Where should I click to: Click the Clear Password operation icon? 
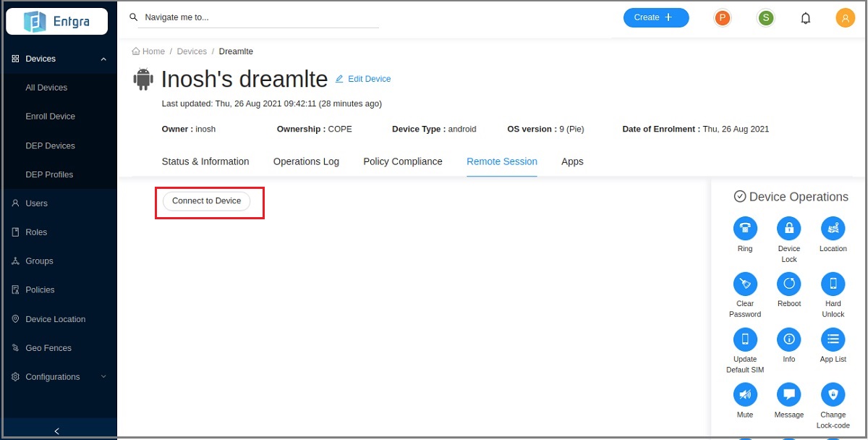tap(745, 284)
